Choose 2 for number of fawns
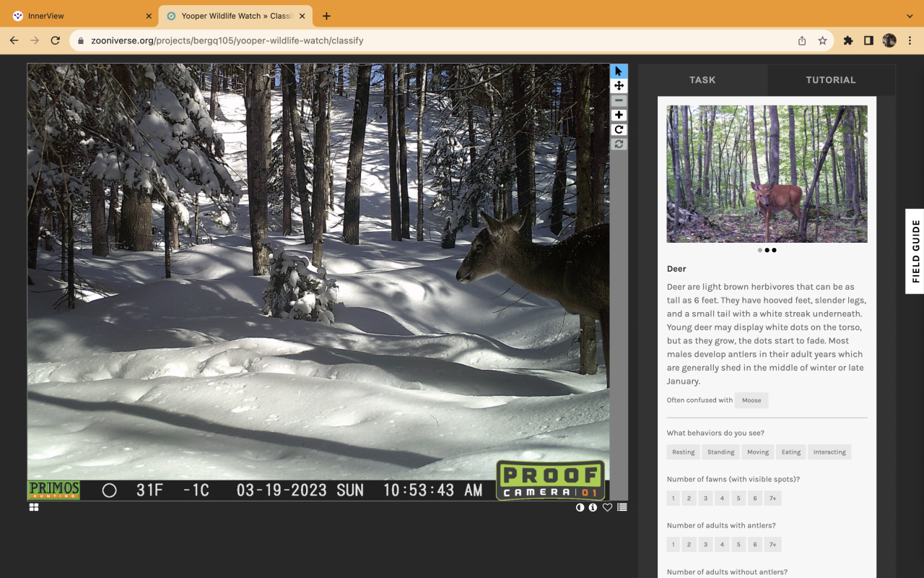This screenshot has width=924, height=578. 689,499
